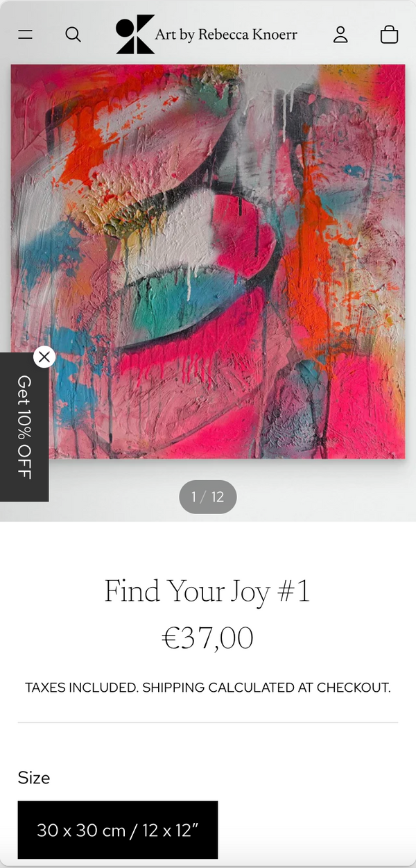Click the €37,00 price text
416x868 pixels.
(x=208, y=638)
